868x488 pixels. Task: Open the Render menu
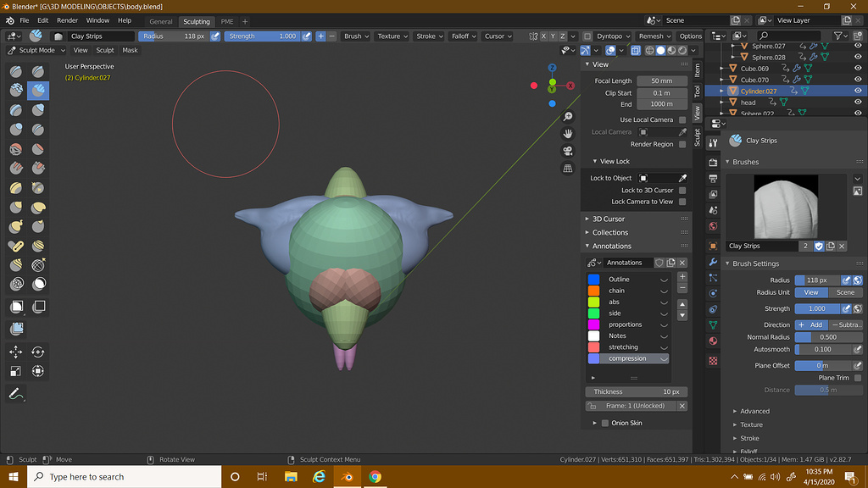coord(67,20)
